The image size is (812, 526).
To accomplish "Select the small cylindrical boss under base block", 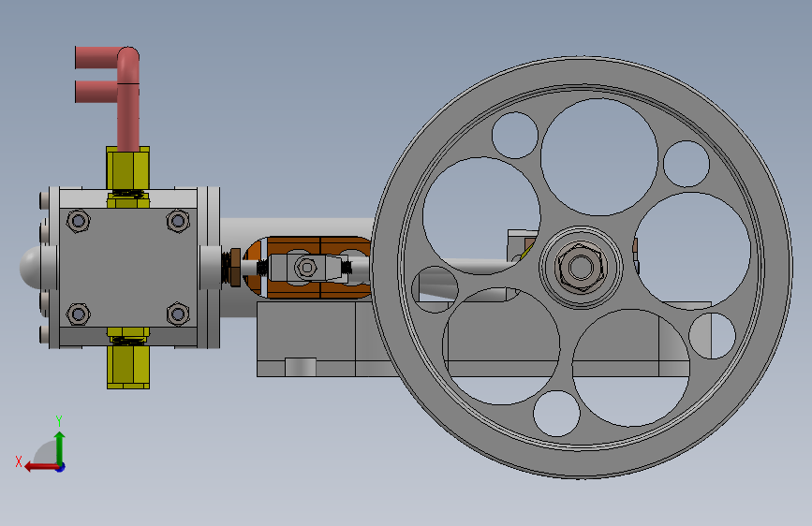I will coord(301,367).
